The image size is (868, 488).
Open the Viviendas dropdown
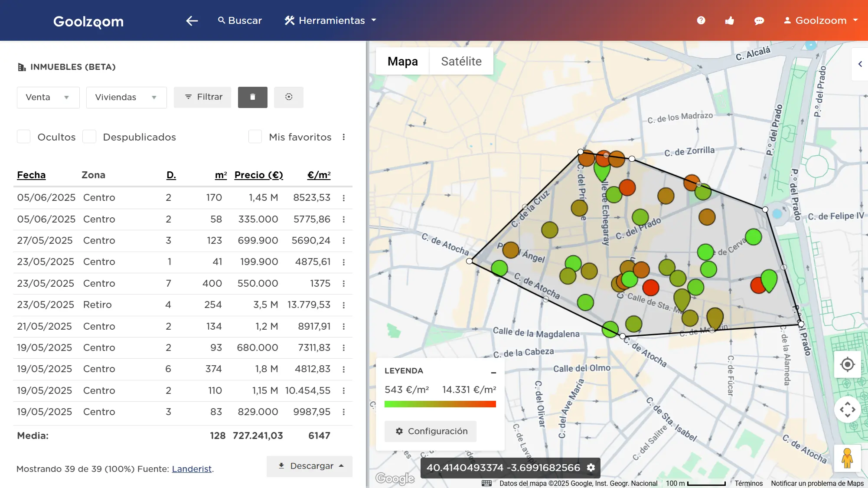[126, 97]
